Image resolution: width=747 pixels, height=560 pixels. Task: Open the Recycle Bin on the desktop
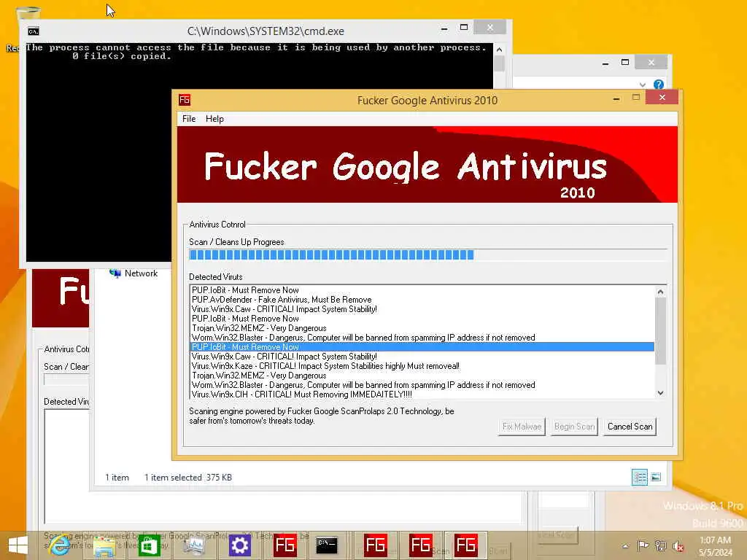pyautogui.click(x=27, y=15)
